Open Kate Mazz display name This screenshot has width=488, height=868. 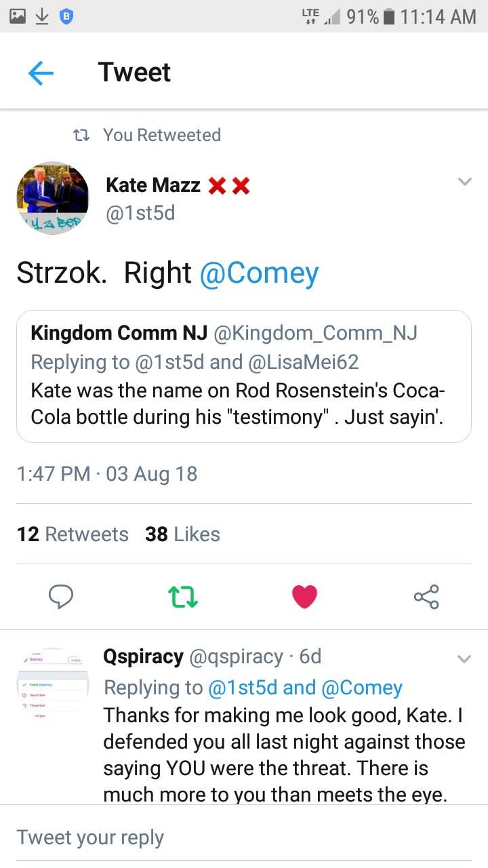click(x=153, y=184)
